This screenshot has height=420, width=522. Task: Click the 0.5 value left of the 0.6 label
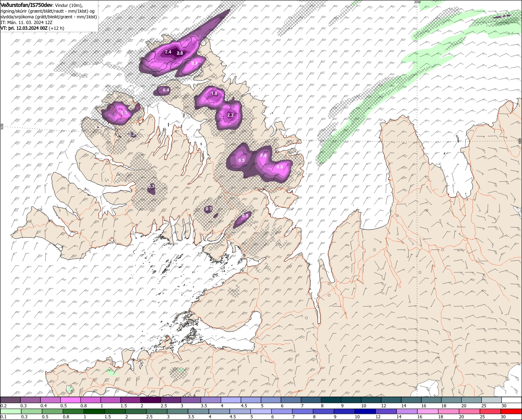(x=241, y=161)
